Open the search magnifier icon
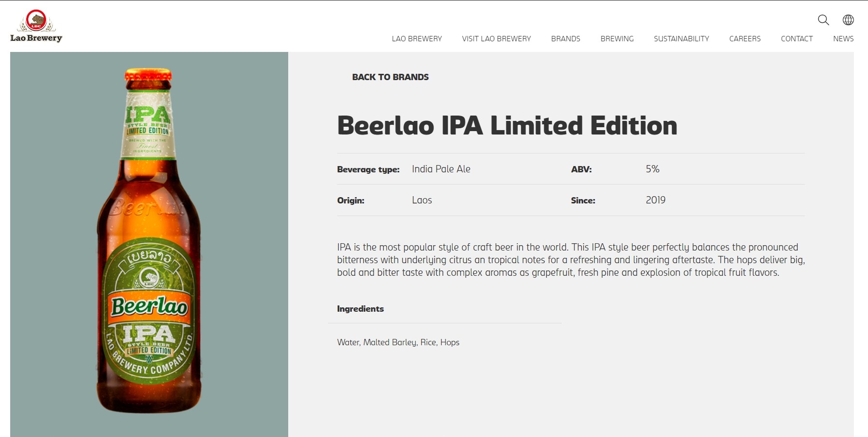868x437 pixels. click(x=823, y=20)
